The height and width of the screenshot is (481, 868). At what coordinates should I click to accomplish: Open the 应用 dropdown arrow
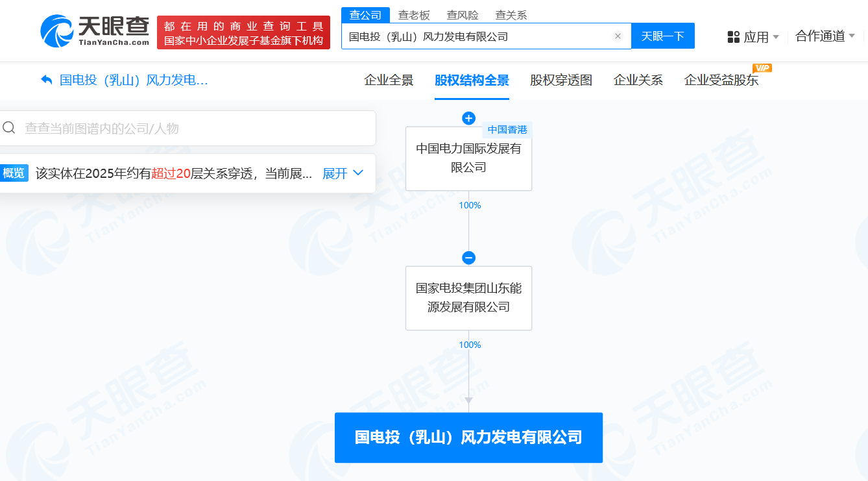pos(776,37)
